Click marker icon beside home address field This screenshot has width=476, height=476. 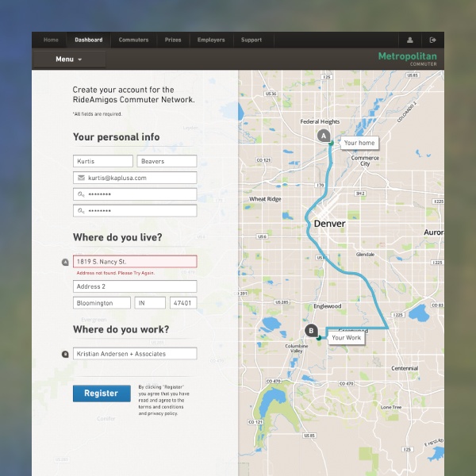pos(65,262)
